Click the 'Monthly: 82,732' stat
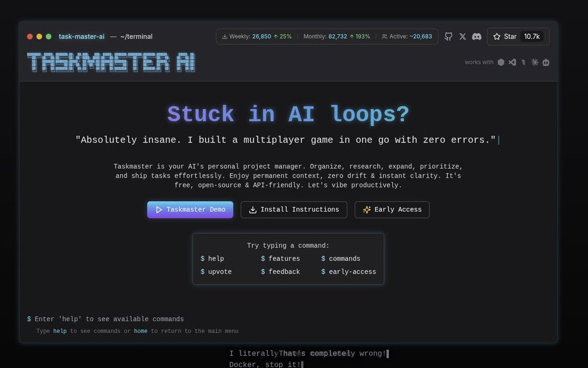The height and width of the screenshot is (368, 588). coord(337,36)
